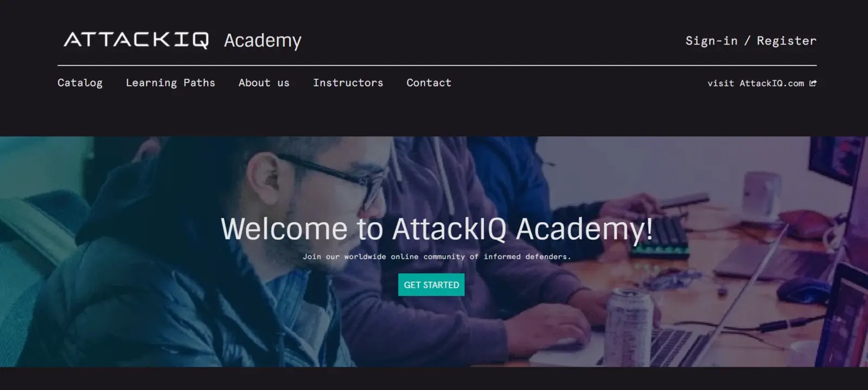Viewport: 868px width, 390px height.
Task: View the Instructors page
Action: point(348,83)
